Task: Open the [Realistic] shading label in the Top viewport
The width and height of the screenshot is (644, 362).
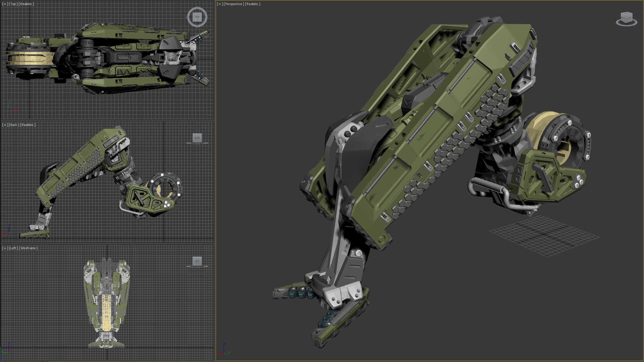Action: 27,4
